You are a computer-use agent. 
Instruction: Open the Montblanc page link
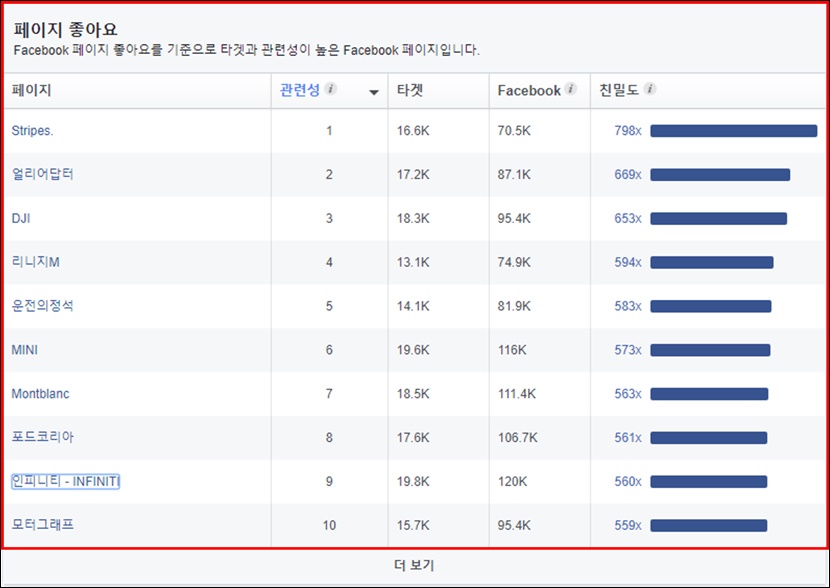[x=40, y=394]
